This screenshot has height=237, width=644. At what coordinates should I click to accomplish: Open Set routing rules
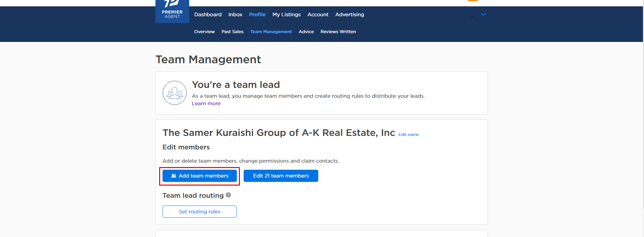point(199,212)
